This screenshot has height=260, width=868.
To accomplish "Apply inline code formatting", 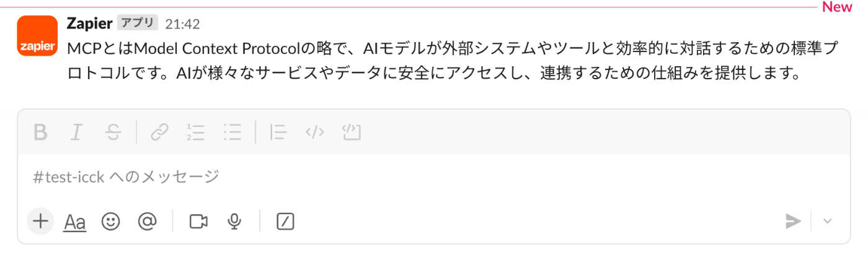I will [x=315, y=132].
